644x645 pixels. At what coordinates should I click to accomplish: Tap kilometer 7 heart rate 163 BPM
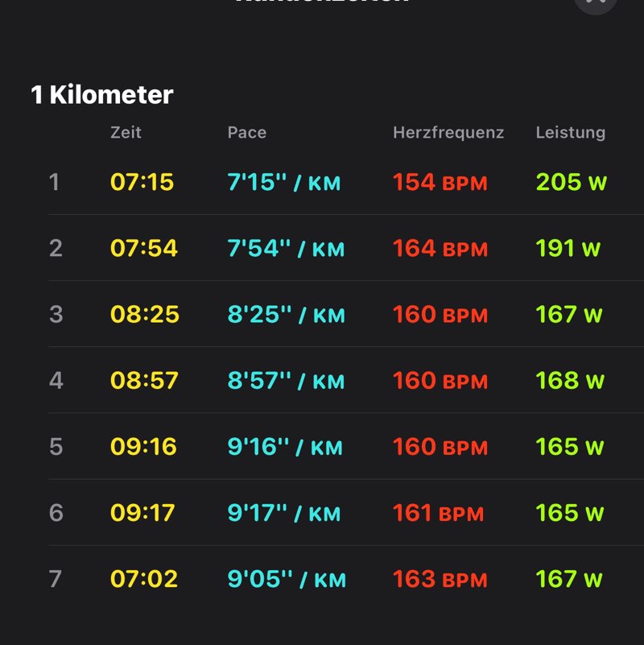pyautogui.click(x=440, y=579)
